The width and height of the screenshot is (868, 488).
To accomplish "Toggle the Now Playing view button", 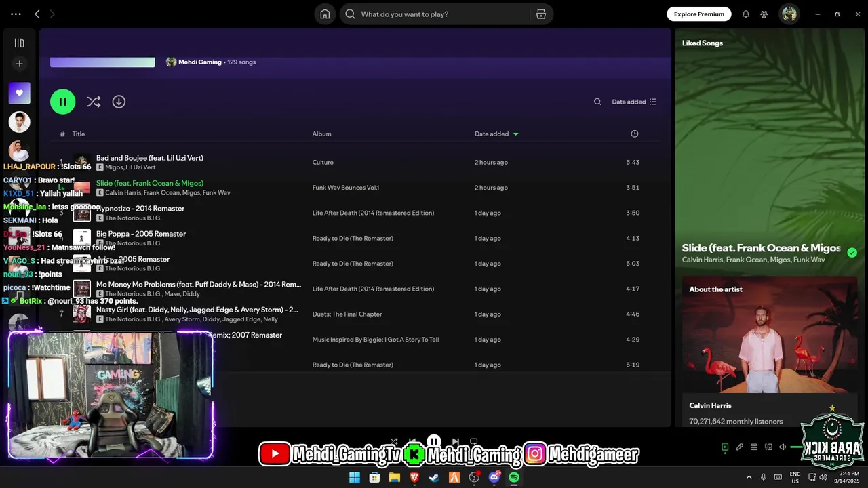I will 725,447.
